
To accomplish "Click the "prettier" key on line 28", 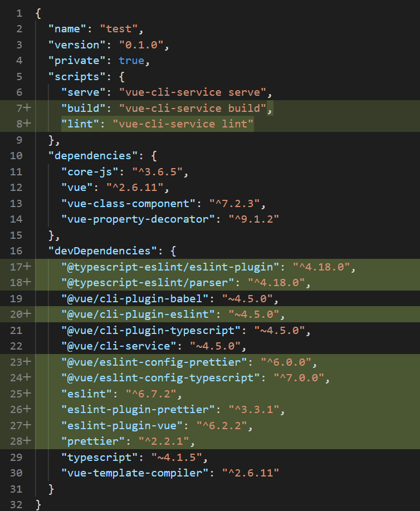I will pos(93,441).
